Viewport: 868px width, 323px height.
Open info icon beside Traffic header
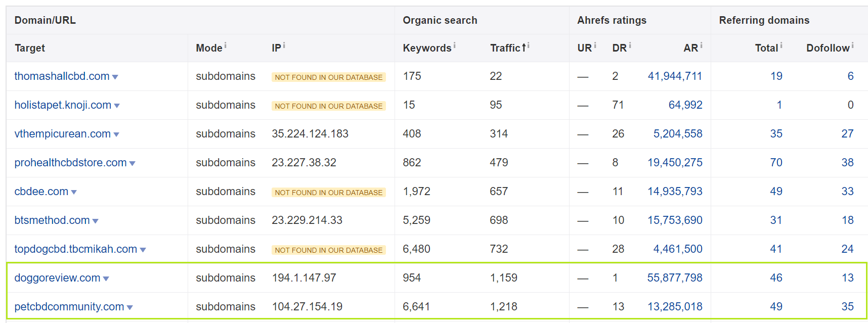(529, 45)
